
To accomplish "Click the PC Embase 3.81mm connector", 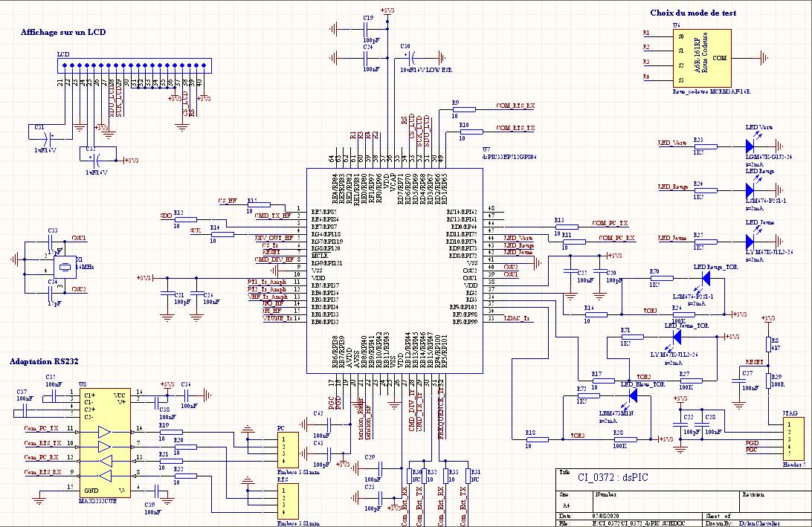I will point(288,450).
